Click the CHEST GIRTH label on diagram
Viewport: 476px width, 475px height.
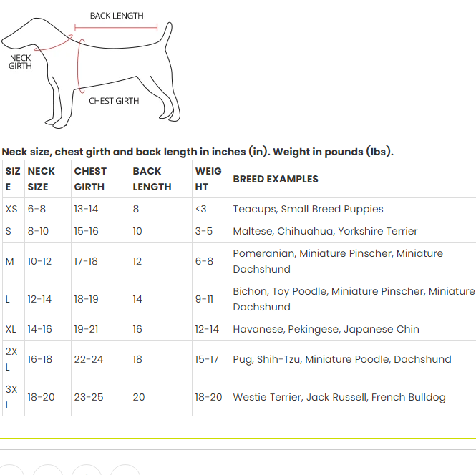click(114, 101)
